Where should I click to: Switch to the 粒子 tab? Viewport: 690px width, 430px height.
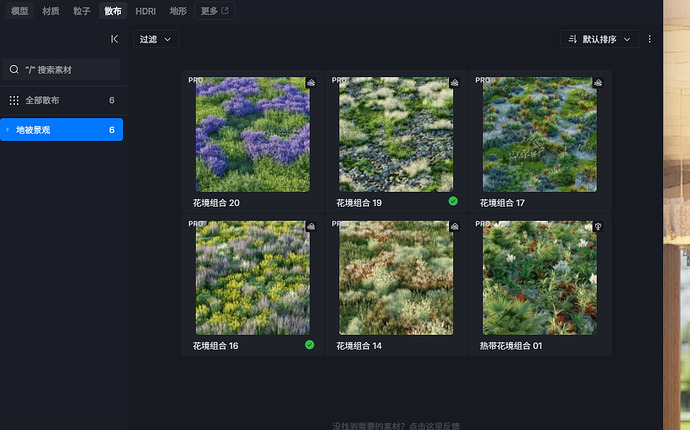pos(82,11)
